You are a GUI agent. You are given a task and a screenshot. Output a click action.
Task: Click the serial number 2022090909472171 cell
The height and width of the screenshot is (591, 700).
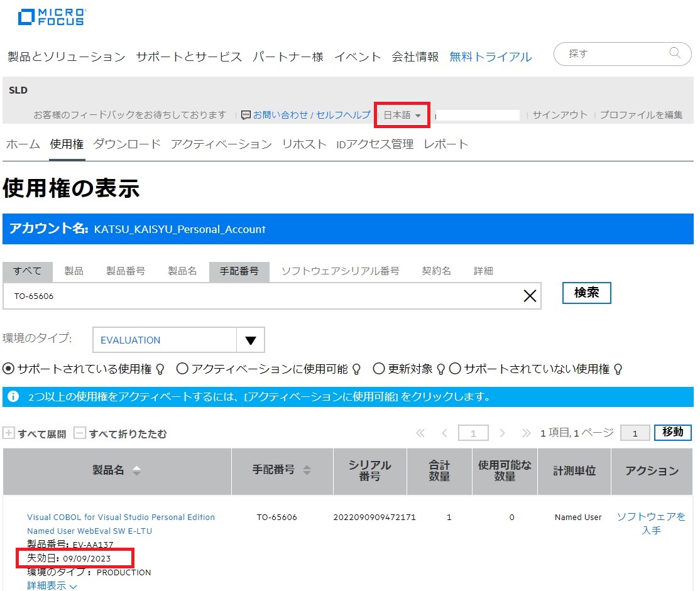(x=375, y=518)
